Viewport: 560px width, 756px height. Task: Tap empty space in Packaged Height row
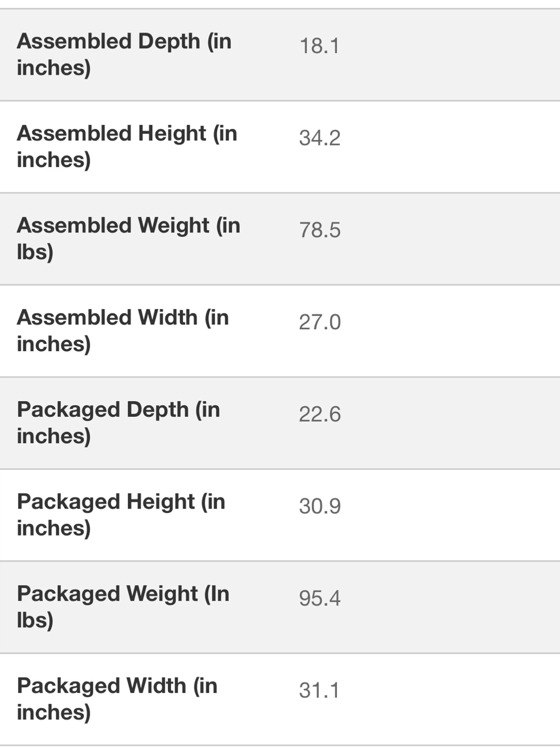pos(451,515)
